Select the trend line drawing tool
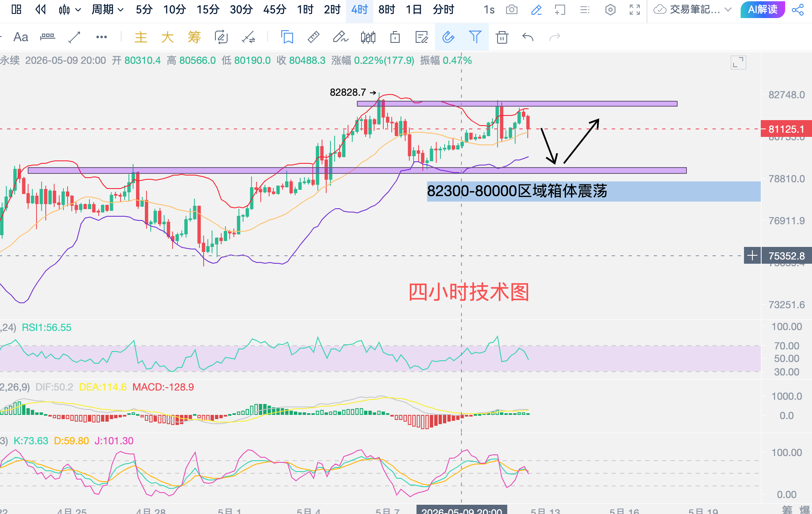This screenshot has height=514, width=812. (x=74, y=37)
